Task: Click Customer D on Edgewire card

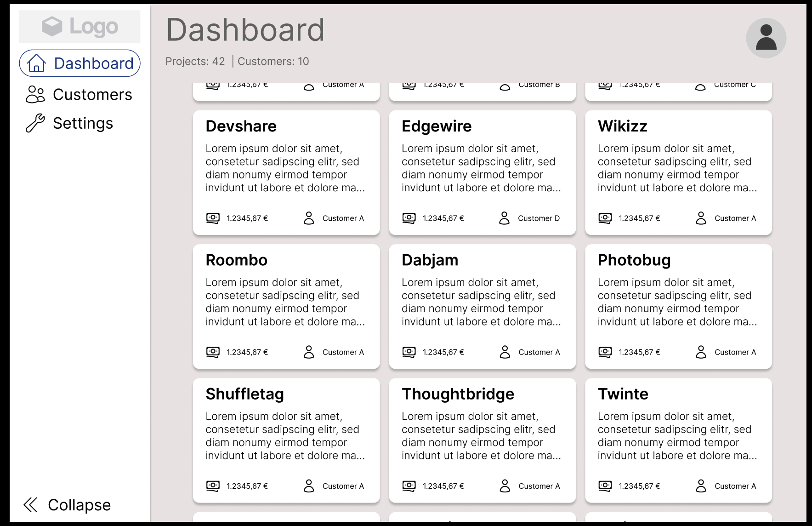Action: coord(539,218)
